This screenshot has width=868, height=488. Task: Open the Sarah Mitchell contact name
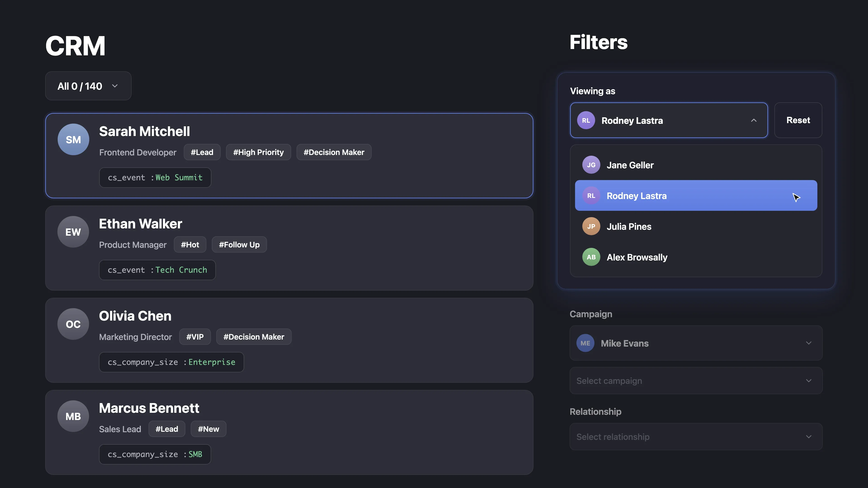pyautogui.click(x=145, y=131)
